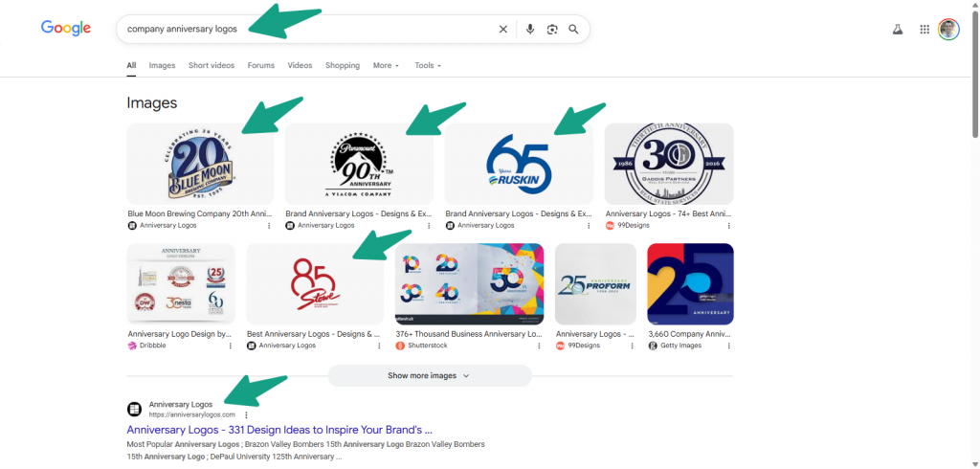980x469 pixels.
Task: Open options for Blue Moon image result
Action: click(x=269, y=225)
